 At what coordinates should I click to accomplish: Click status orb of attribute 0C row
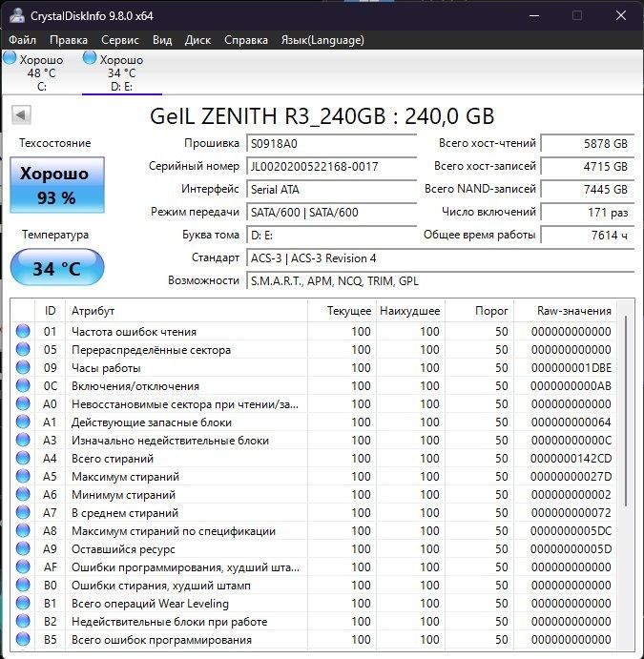pyautogui.click(x=23, y=385)
